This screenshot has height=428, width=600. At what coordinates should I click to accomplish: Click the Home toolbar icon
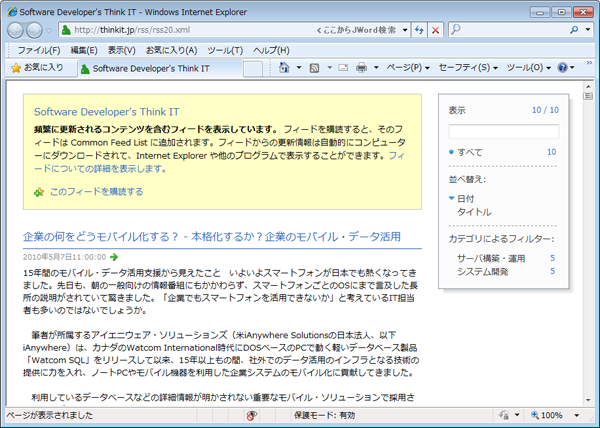point(285,68)
